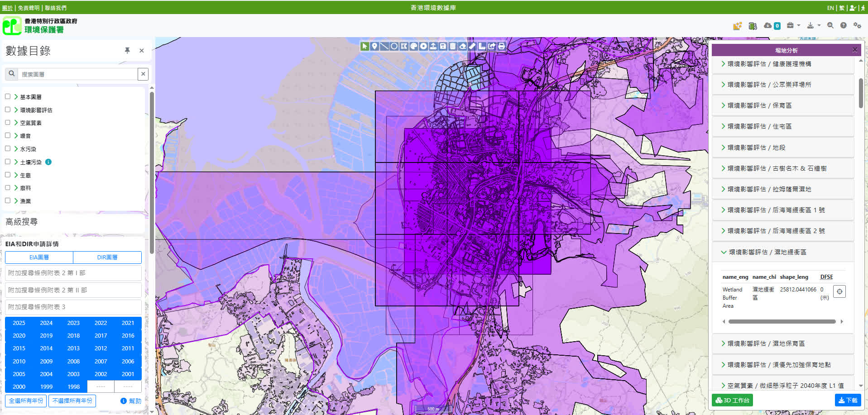Open the color palette tool

click(x=413, y=46)
